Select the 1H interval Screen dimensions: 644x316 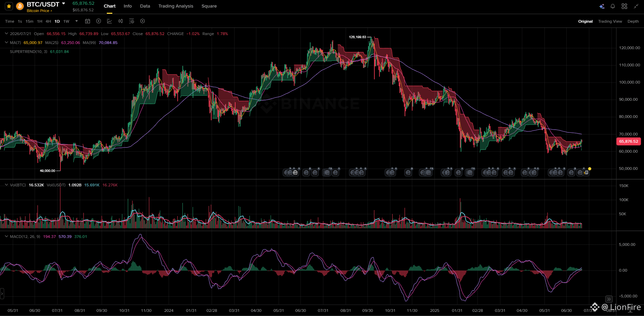pyautogui.click(x=39, y=21)
